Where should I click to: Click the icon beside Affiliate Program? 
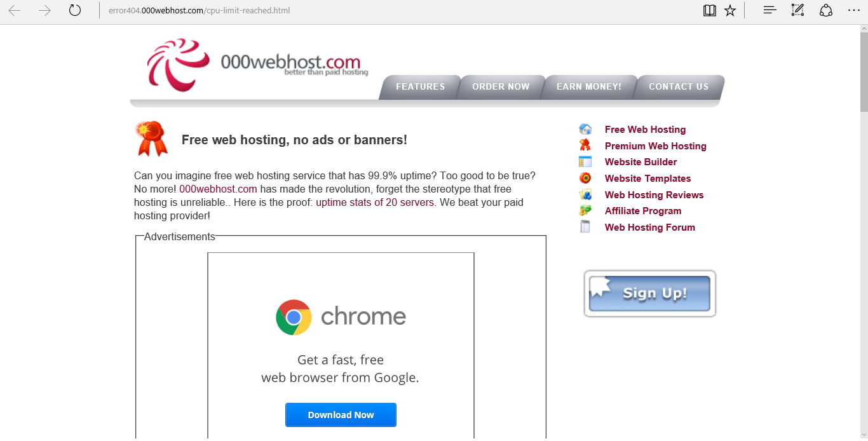[585, 210]
